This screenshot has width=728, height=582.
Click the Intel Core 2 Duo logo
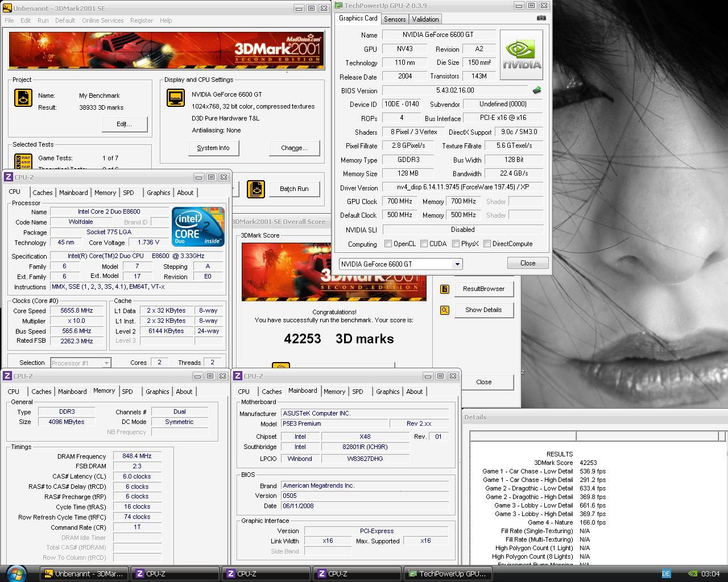pyautogui.click(x=198, y=227)
